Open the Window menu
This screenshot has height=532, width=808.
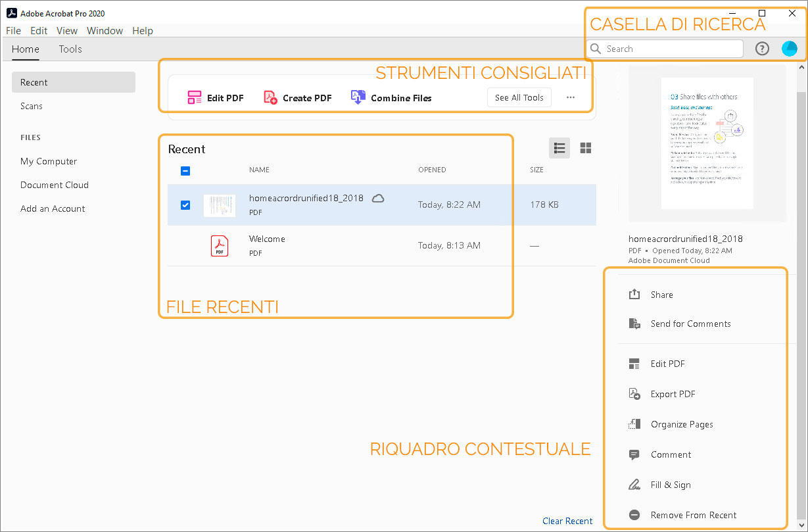105,31
